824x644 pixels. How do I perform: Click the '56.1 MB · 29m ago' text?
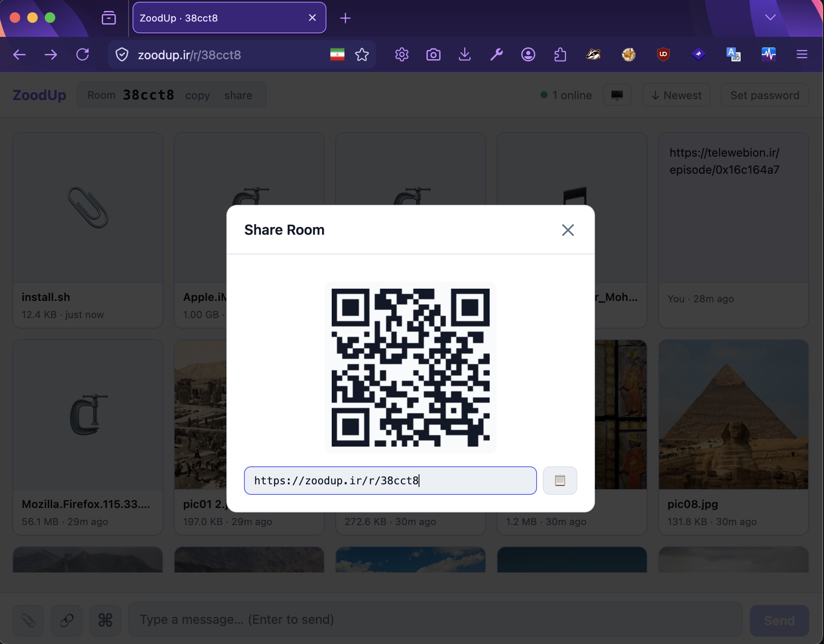click(x=65, y=522)
